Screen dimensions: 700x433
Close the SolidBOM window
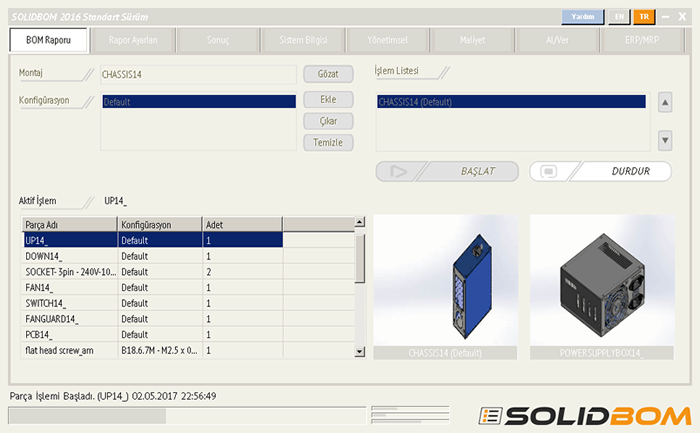[682, 17]
